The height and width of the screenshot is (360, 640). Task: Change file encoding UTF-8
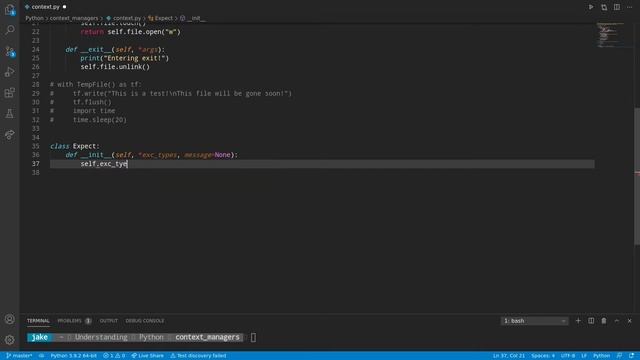click(568, 356)
